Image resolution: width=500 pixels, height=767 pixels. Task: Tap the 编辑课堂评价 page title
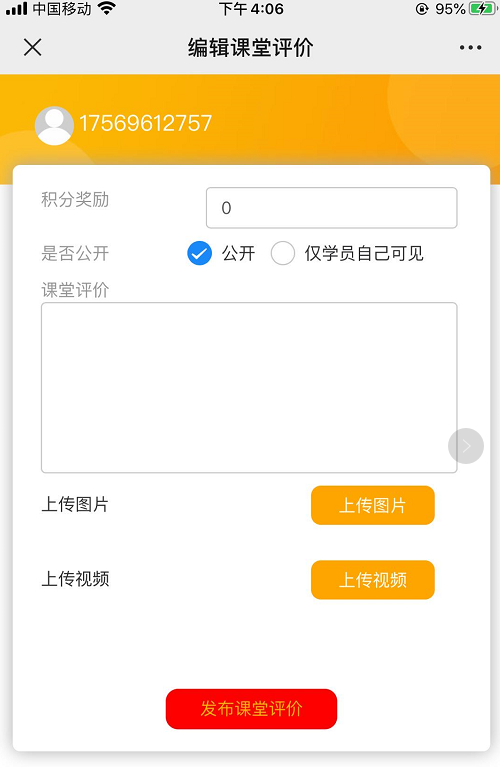coord(250,48)
